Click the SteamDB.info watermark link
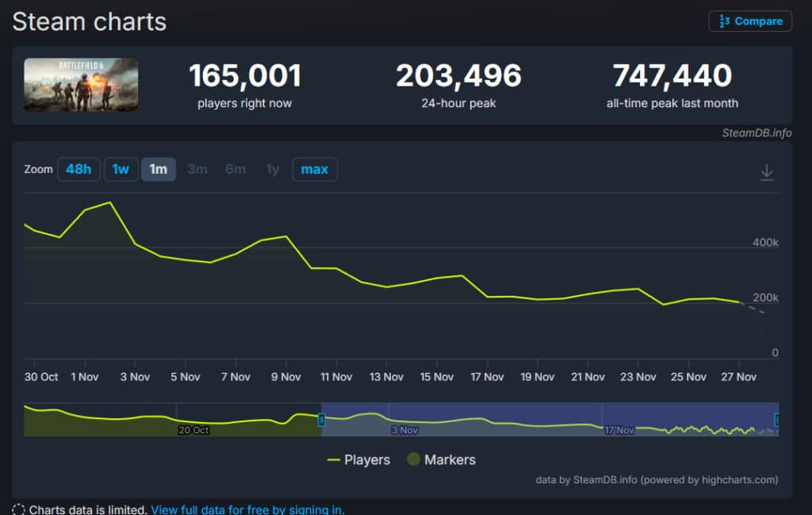The image size is (812, 515). (x=756, y=133)
